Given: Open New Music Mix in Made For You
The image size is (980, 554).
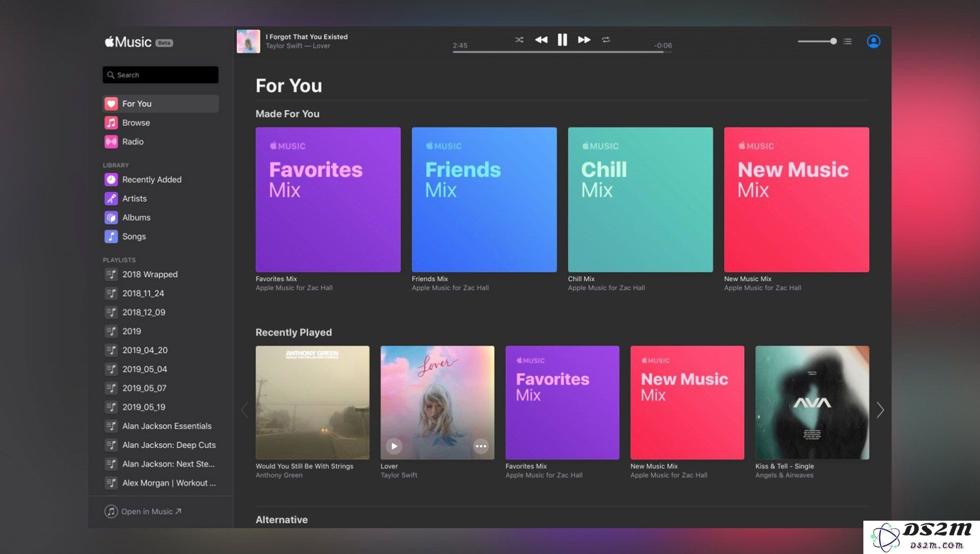Looking at the screenshot, I should coord(797,200).
